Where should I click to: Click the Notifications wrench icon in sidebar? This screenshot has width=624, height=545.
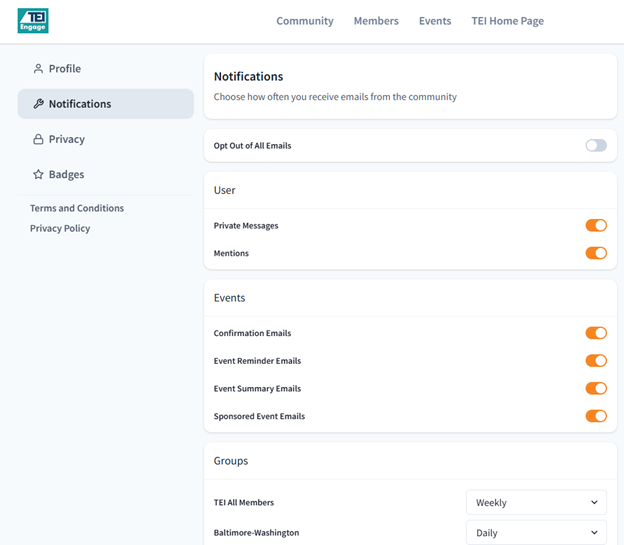[38, 104]
